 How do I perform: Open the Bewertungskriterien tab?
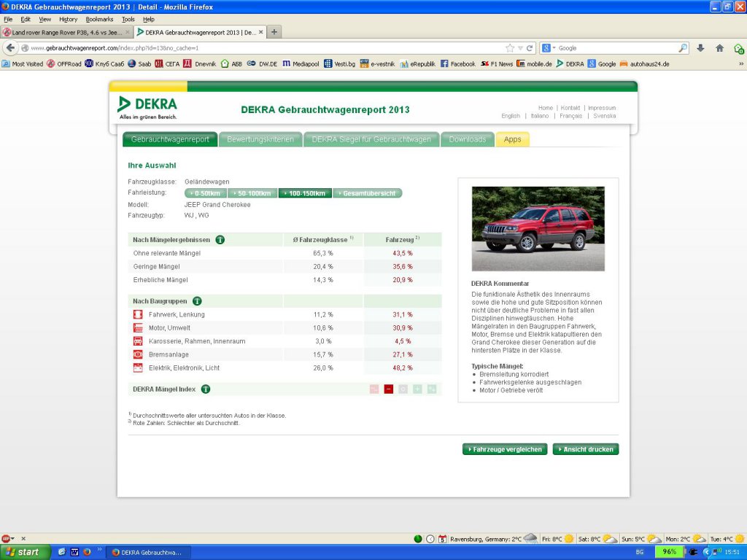260,139
